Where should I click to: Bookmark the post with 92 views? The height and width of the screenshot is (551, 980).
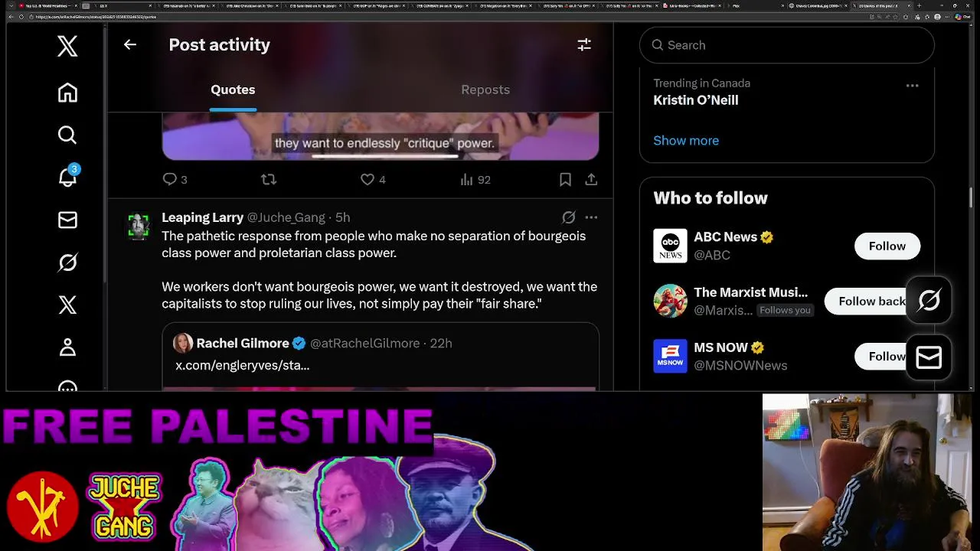click(x=565, y=180)
